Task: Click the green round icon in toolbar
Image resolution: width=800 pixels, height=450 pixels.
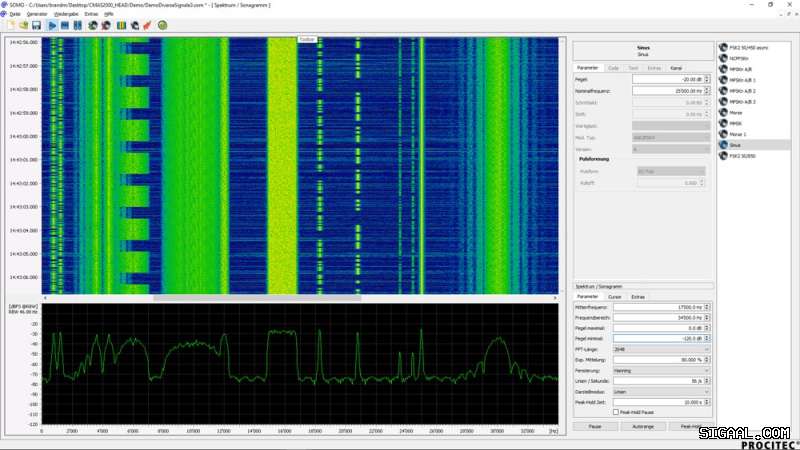Action: pos(162,25)
